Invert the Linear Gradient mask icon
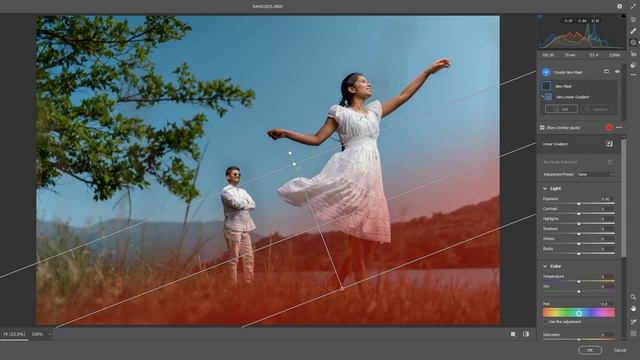The image size is (640, 360). tap(609, 144)
